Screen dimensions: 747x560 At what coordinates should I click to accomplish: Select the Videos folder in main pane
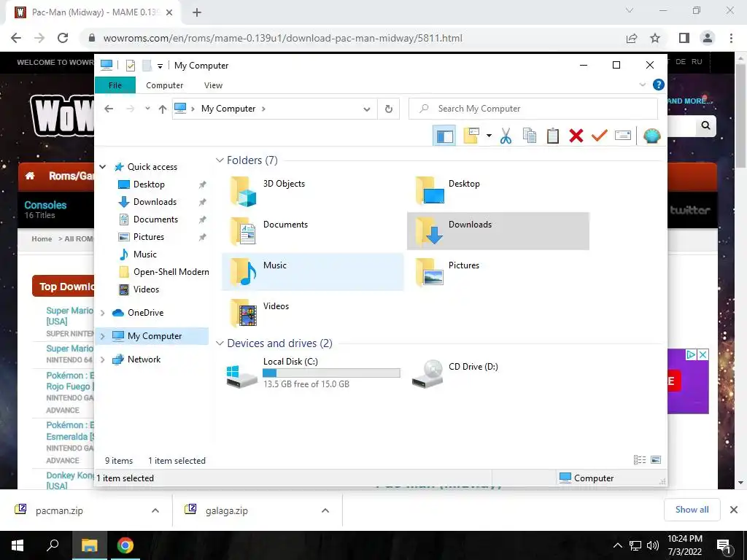(312, 313)
